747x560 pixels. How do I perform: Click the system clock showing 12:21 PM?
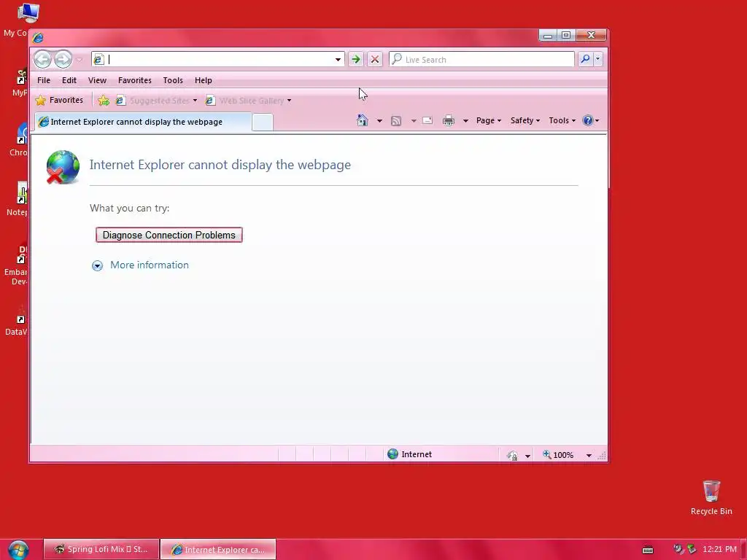pos(719,549)
